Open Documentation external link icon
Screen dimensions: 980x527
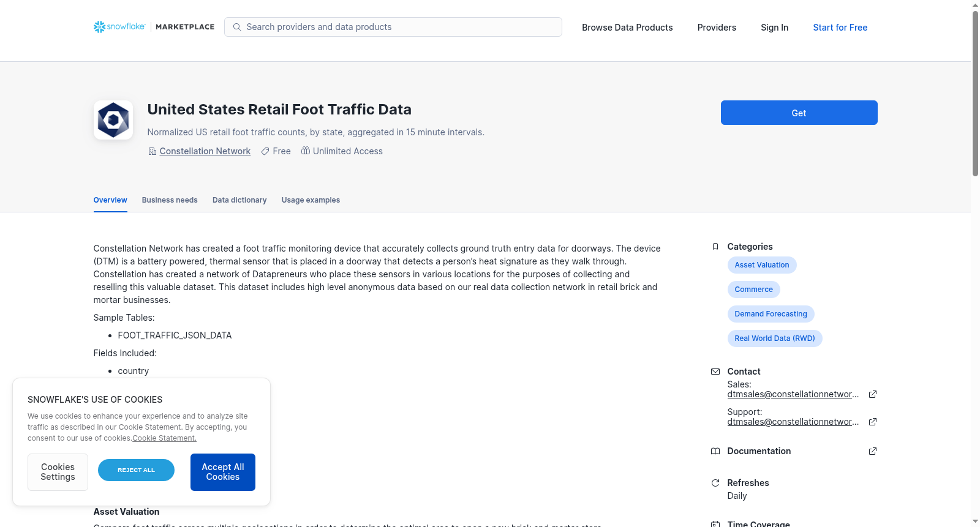(873, 451)
